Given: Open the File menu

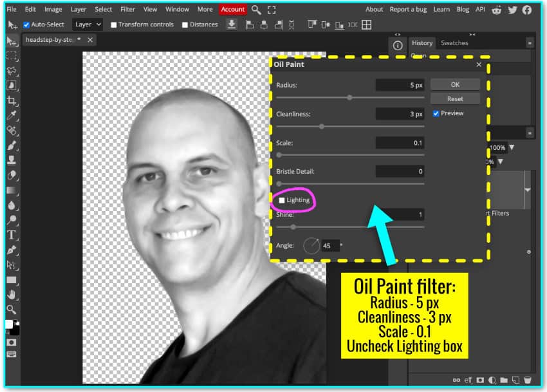Looking at the screenshot, I should pos(12,10).
